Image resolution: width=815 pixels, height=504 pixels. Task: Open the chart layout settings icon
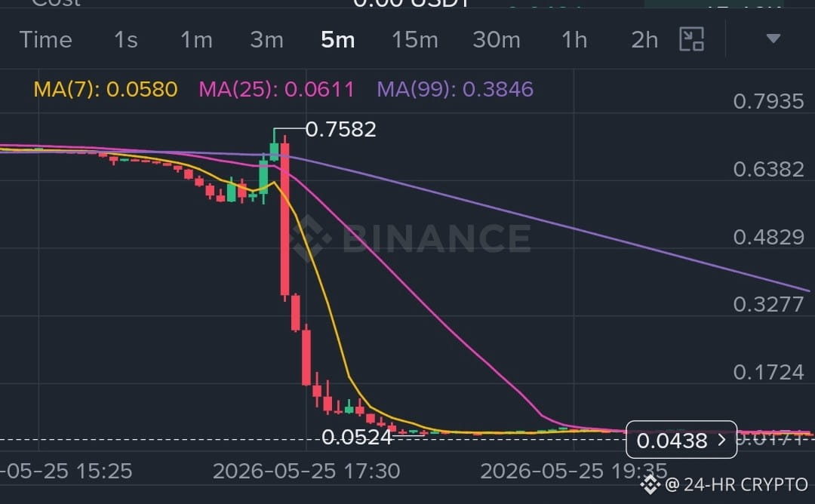tap(691, 39)
